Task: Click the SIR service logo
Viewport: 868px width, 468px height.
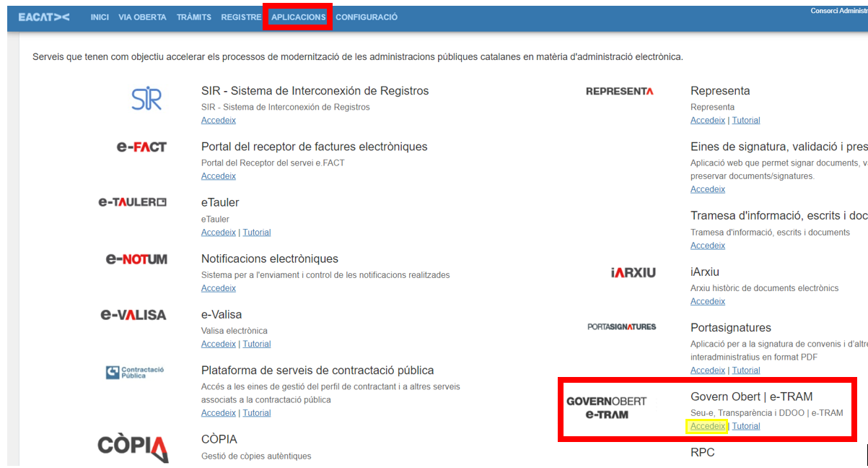Action: (x=146, y=99)
